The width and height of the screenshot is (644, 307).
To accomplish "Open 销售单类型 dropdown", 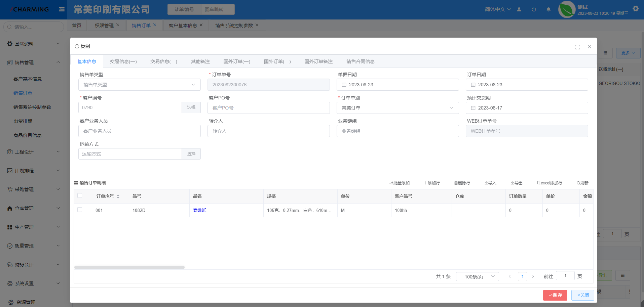I will click(140, 85).
